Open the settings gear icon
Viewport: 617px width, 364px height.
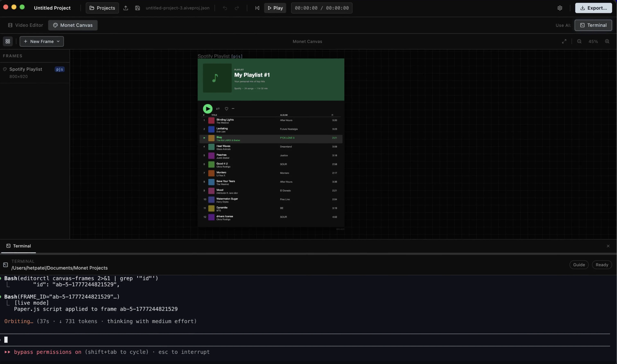[x=559, y=8]
